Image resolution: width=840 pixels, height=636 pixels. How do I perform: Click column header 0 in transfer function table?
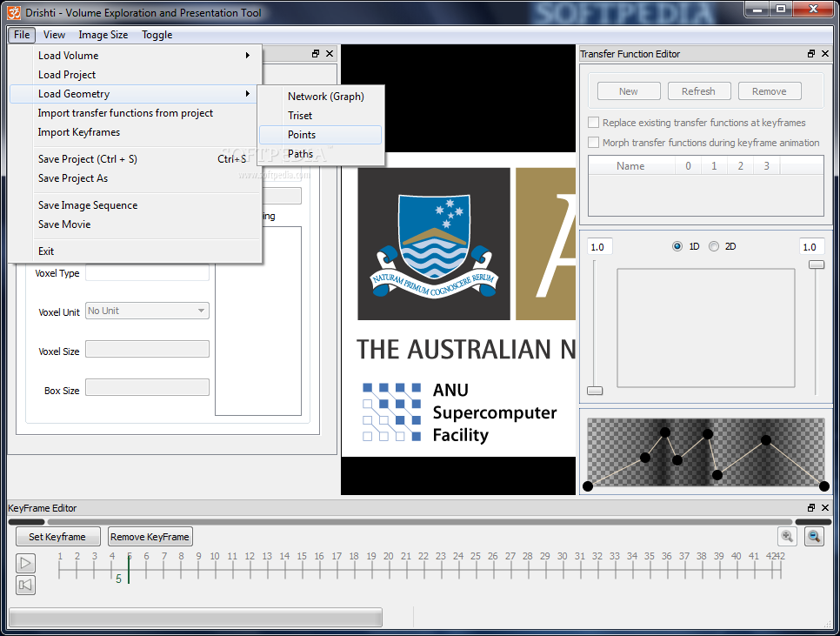689,166
